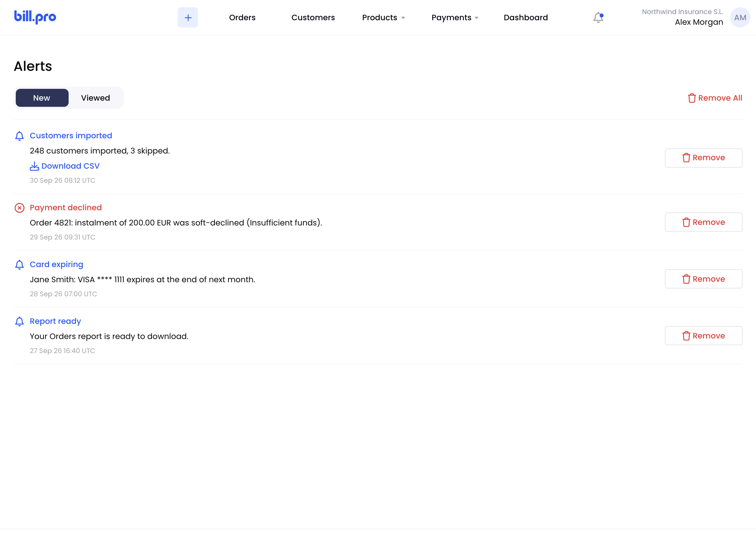The width and height of the screenshot is (756, 533).
Task: Open the Orders menu item
Action: click(242, 17)
